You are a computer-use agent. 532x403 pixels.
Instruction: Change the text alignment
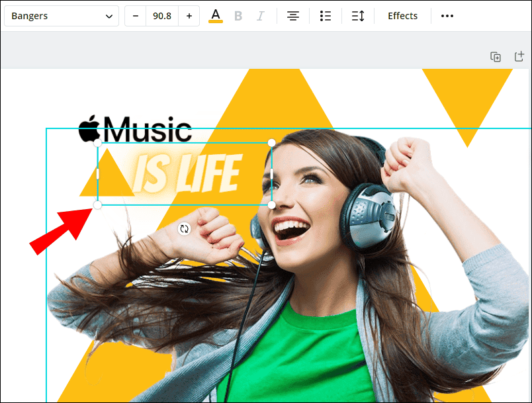tap(293, 15)
